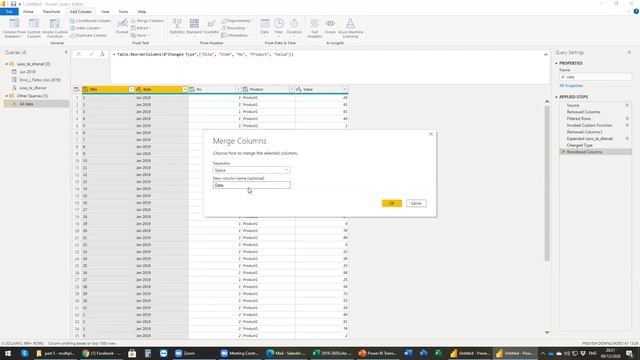Screen dimensions: 640x360
Task: Click the Duration stopwatch icon
Action: pyautogui.click(x=294, y=24)
